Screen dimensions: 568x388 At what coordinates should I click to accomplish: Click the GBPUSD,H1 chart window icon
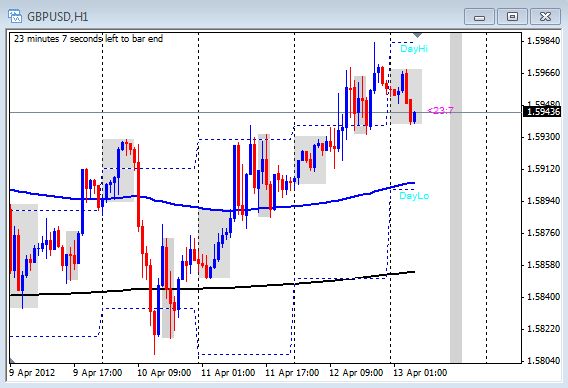coord(15,16)
